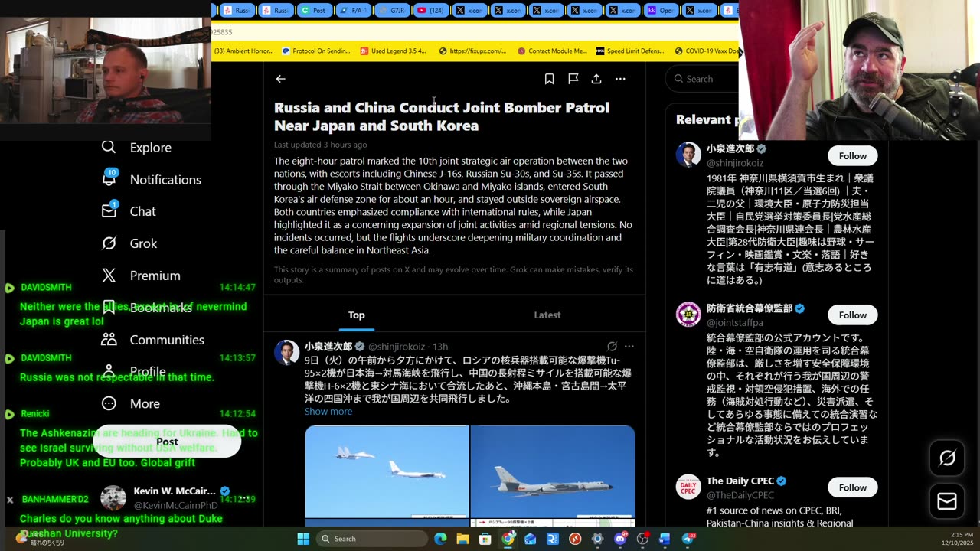The width and height of the screenshot is (980, 551).
Task: Switch to the YouTube (124) browser tab
Action: 430,10
